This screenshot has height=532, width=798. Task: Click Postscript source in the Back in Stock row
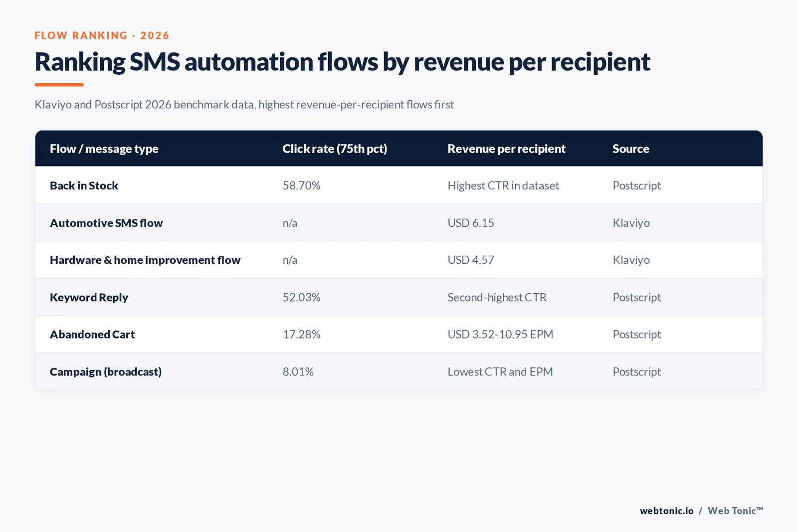pyautogui.click(x=636, y=185)
